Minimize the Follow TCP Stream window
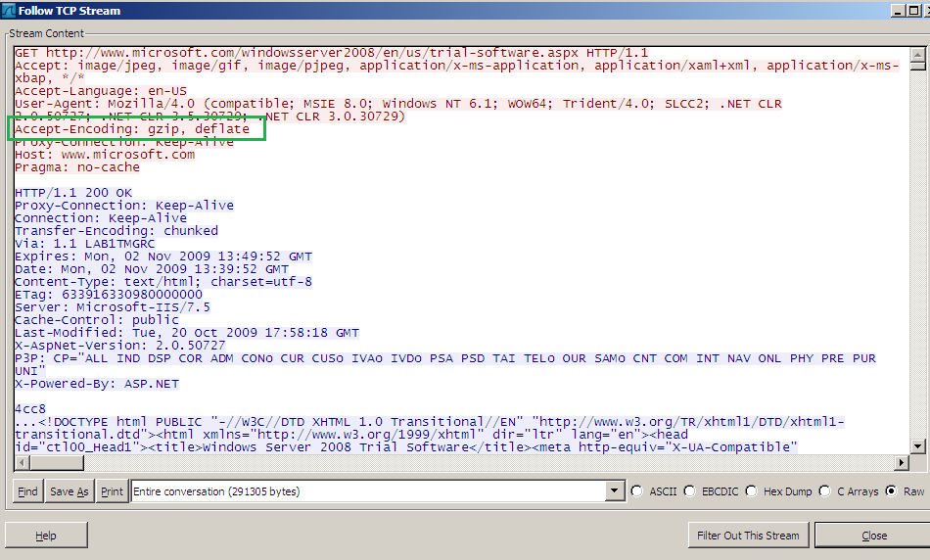 (897, 10)
